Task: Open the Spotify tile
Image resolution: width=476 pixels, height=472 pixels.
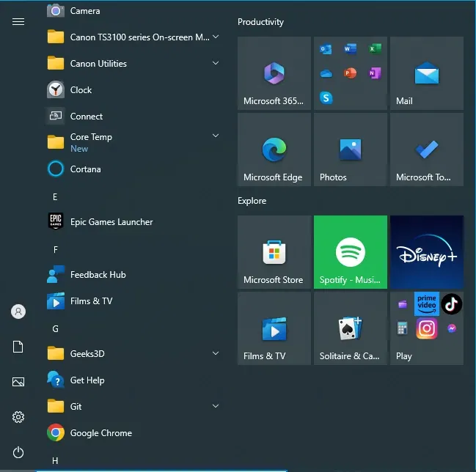Action: (351, 252)
